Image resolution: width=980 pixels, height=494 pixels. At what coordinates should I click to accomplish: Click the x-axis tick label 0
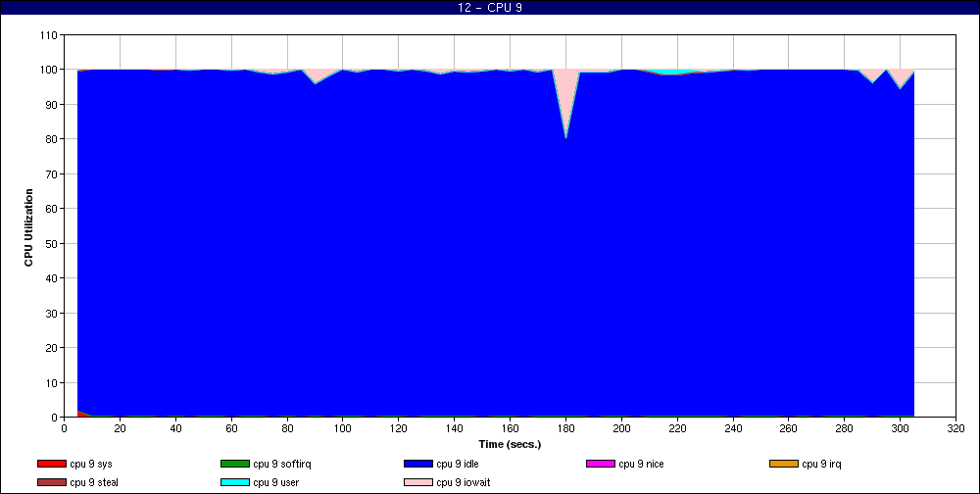tap(65, 428)
